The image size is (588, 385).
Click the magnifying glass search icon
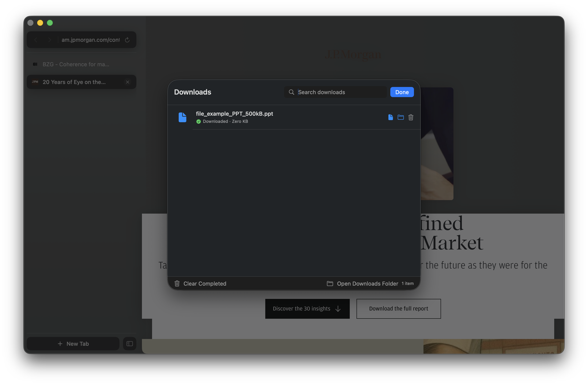(x=291, y=92)
